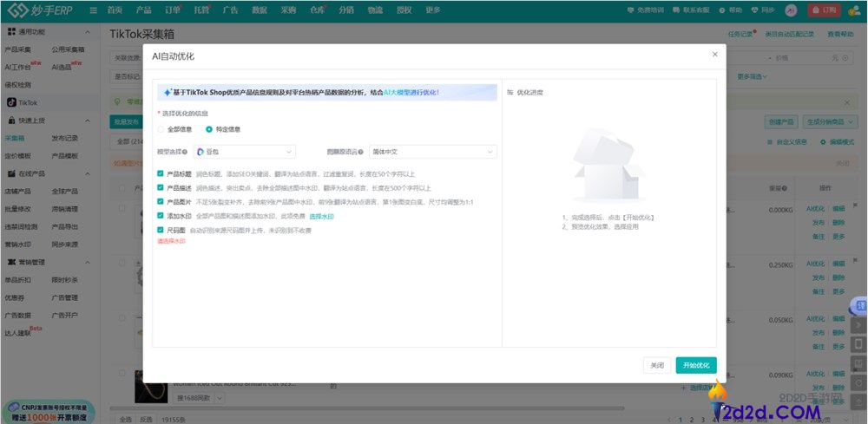Open the 简体中文 target language dropdown

click(x=433, y=152)
